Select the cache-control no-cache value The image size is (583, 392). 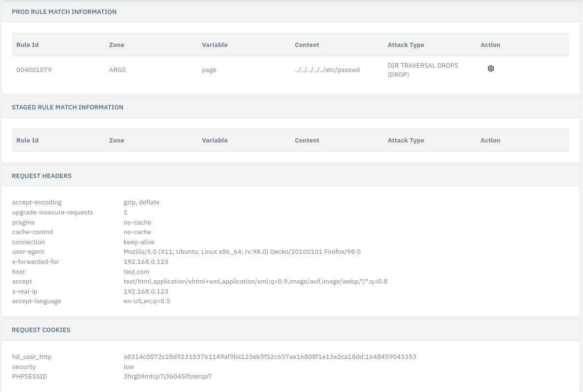click(137, 232)
